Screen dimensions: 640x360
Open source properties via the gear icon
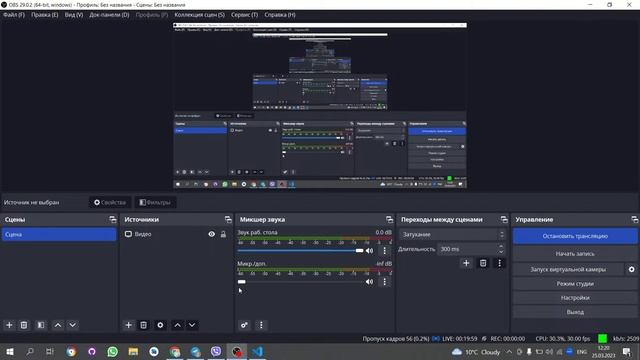tap(160, 325)
